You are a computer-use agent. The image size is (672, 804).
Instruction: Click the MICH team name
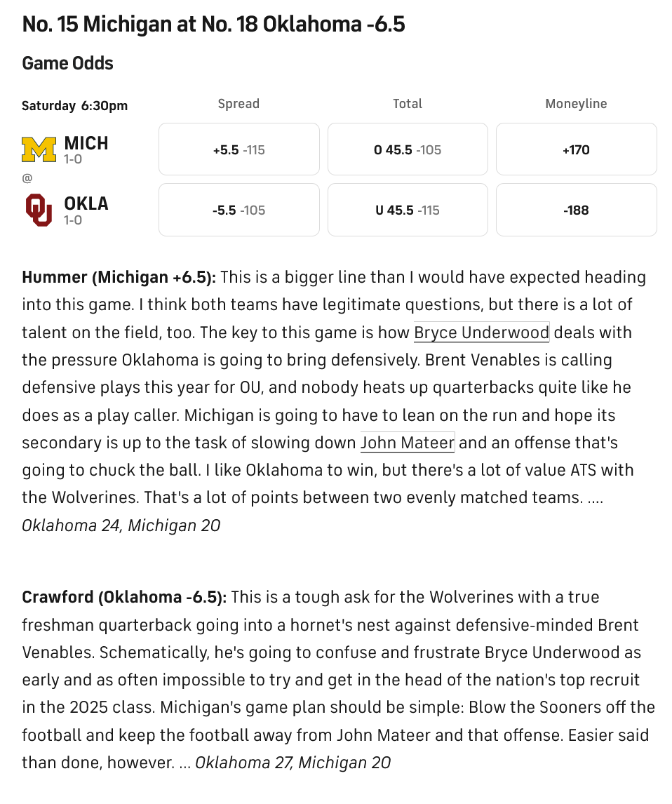coord(86,143)
